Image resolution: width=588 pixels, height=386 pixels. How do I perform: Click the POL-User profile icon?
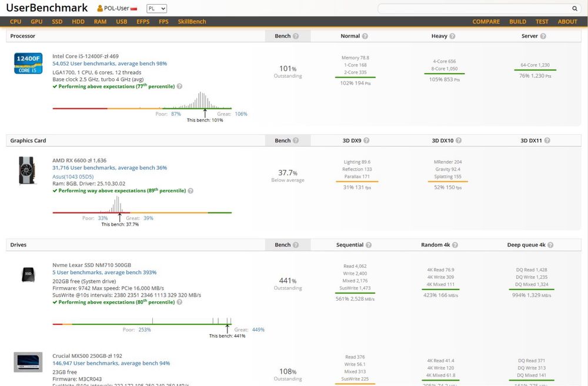pyautogui.click(x=100, y=8)
